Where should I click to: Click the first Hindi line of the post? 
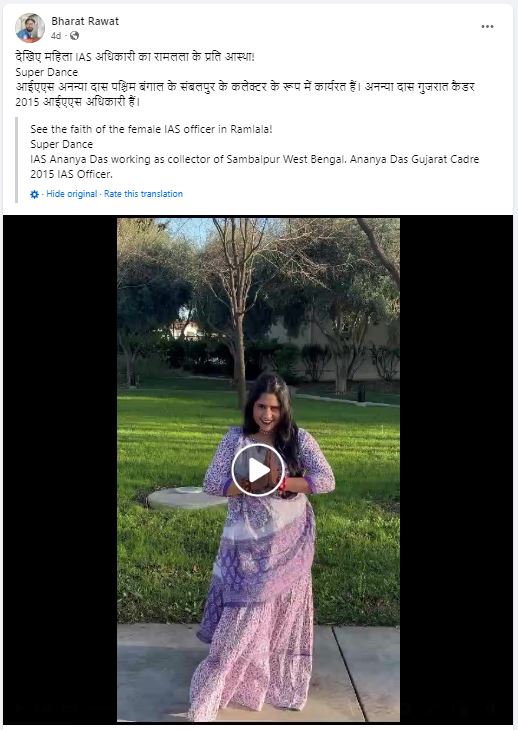135,57
